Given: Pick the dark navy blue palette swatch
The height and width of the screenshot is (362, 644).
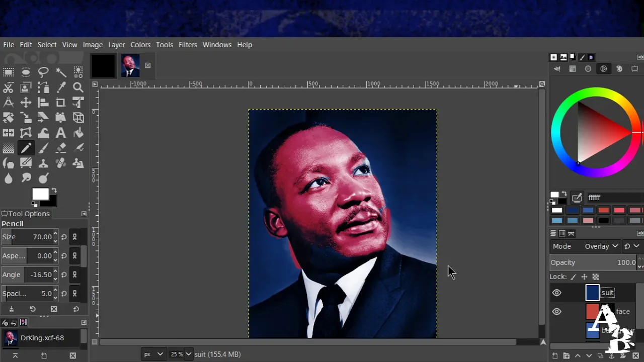Looking at the screenshot, I should pyautogui.click(x=573, y=210).
